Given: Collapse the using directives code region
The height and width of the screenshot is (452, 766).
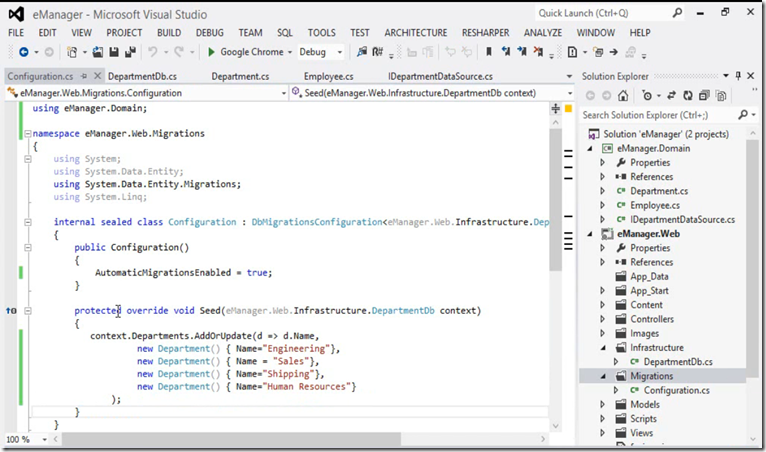Looking at the screenshot, I should (x=28, y=159).
